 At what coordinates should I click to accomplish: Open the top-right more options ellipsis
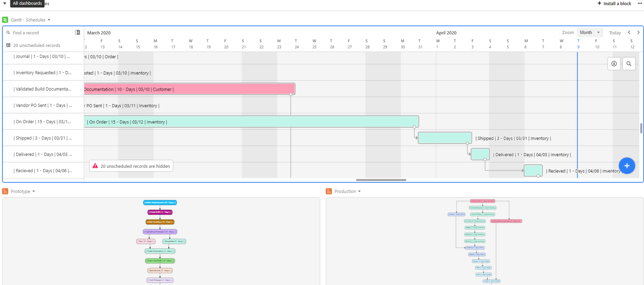pyautogui.click(x=640, y=4)
